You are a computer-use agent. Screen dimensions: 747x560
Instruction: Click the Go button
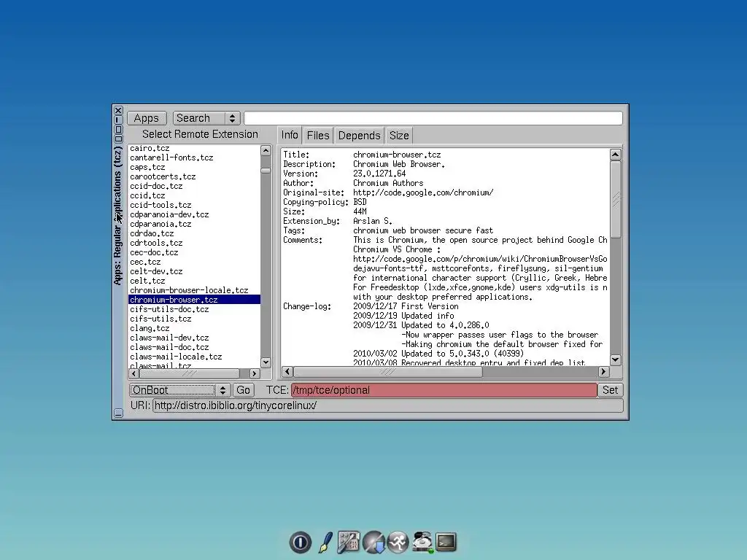[243, 390]
